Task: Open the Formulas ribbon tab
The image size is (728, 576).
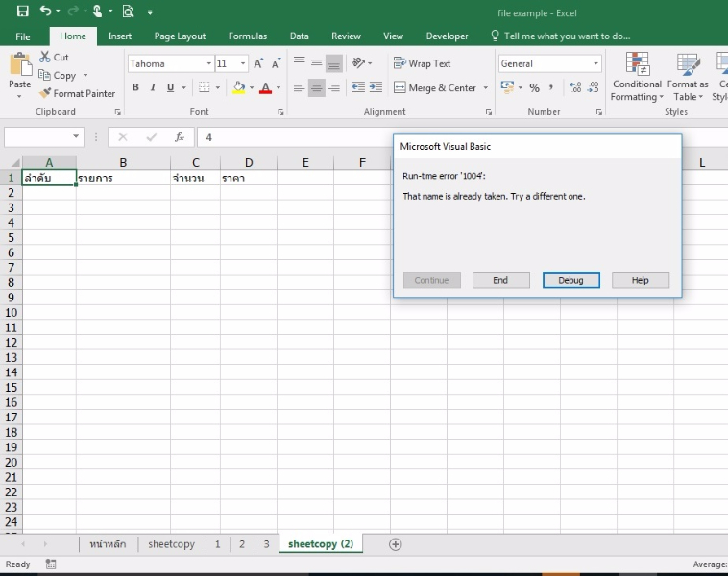Action: pos(248,36)
